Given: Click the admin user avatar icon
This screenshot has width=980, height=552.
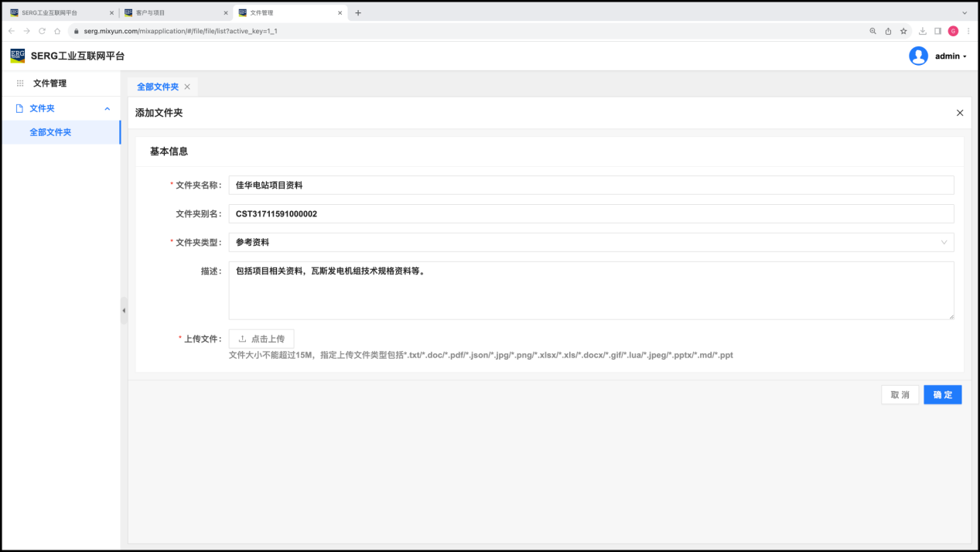Looking at the screenshot, I should pos(918,56).
